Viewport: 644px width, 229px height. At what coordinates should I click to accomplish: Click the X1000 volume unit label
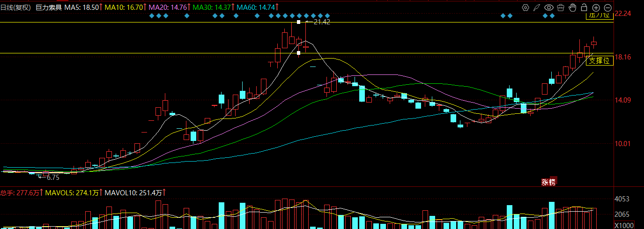click(x=624, y=225)
